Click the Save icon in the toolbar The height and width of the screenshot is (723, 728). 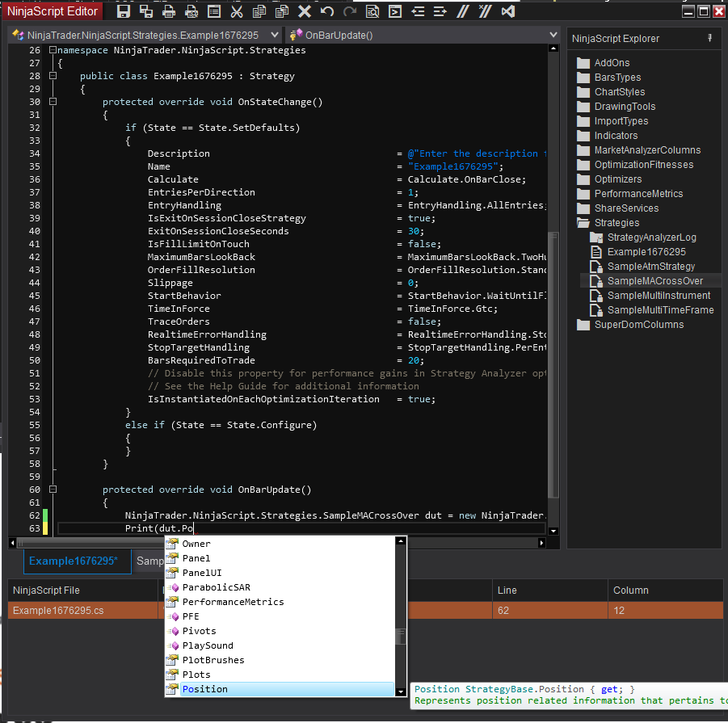124,11
